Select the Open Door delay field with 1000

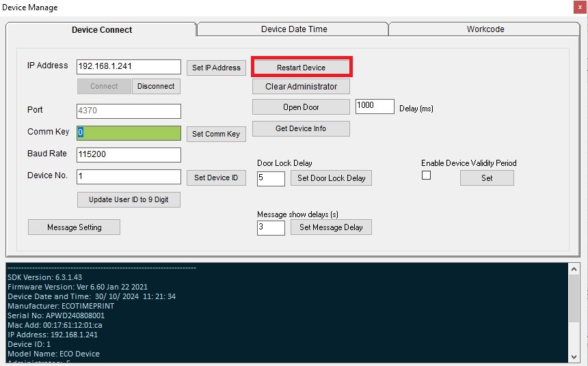click(375, 107)
